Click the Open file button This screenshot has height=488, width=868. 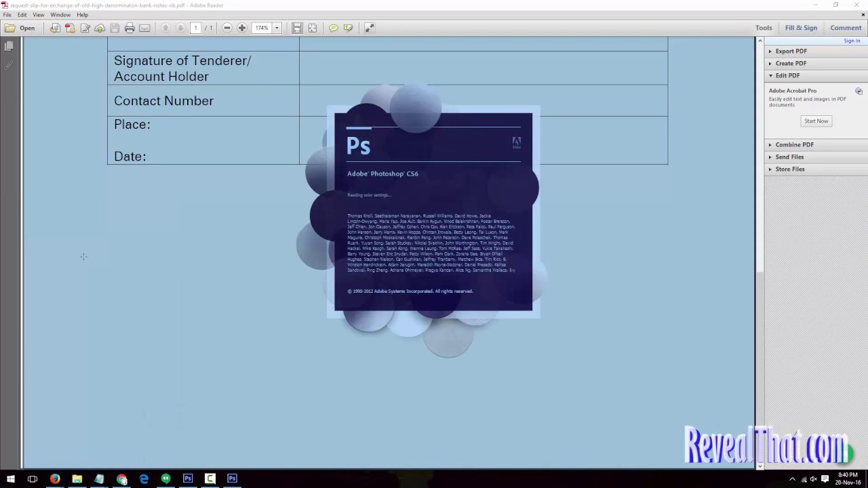[20, 28]
